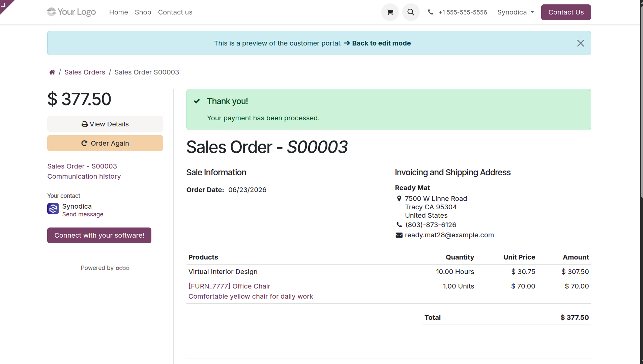Click the Ready Mat customer name
This screenshot has width=643, height=364.
(x=412, y=188)
